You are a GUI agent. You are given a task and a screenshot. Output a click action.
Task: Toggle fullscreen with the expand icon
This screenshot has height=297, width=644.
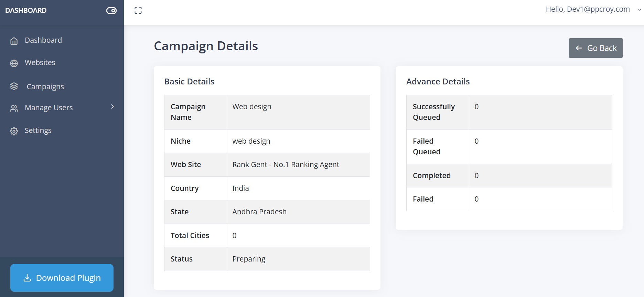tap(138, 10)
